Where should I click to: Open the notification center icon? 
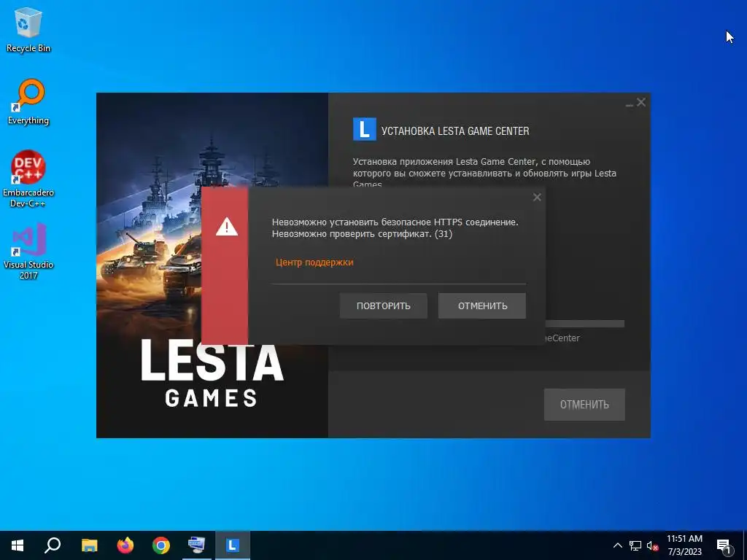tap(724, 545)
